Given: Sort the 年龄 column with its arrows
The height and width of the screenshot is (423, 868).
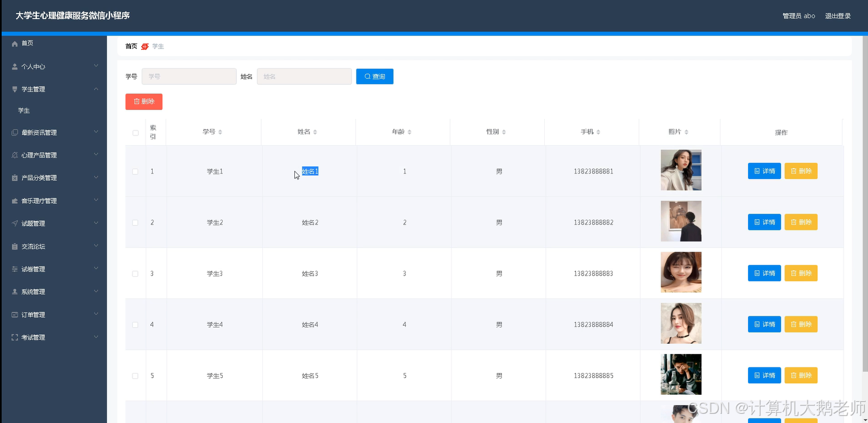Looking at the screenshot, I should (x=410, y=132).
